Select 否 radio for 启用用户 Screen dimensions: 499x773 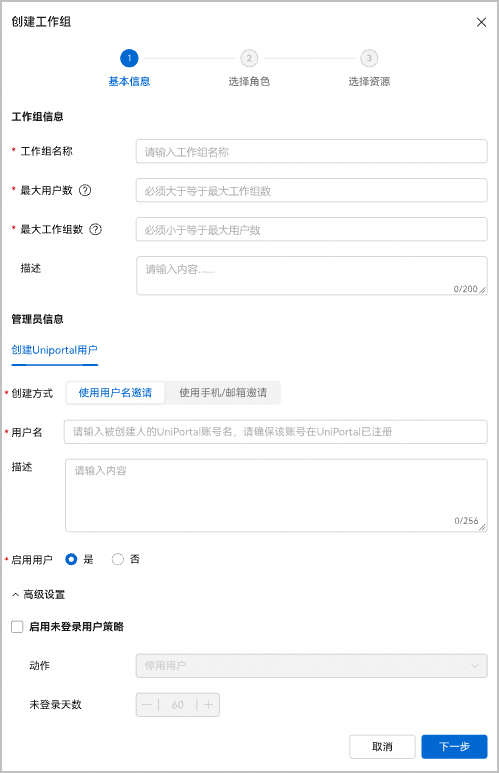[x=117, y=560]
